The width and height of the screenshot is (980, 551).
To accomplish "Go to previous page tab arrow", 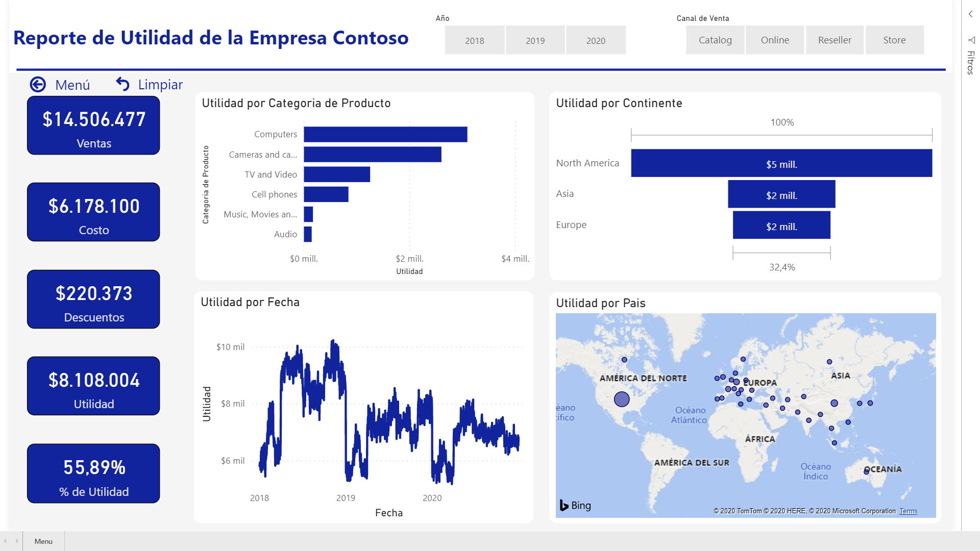I will (5, 541).
